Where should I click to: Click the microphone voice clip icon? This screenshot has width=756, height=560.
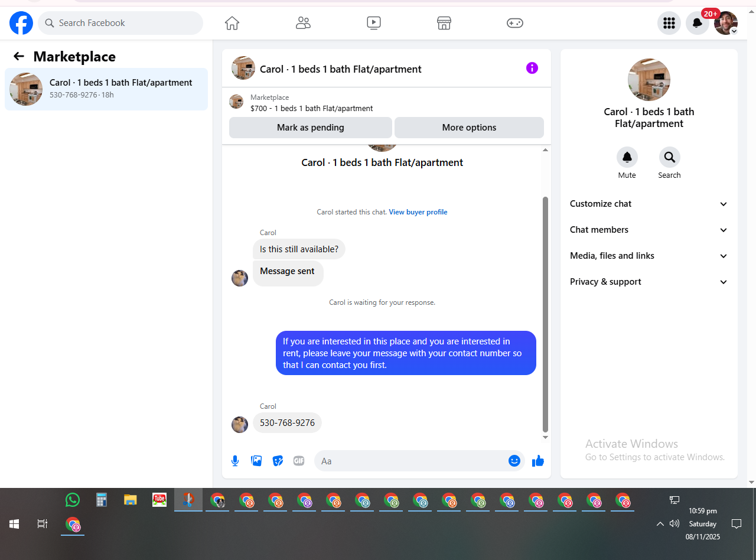[235, 461]
